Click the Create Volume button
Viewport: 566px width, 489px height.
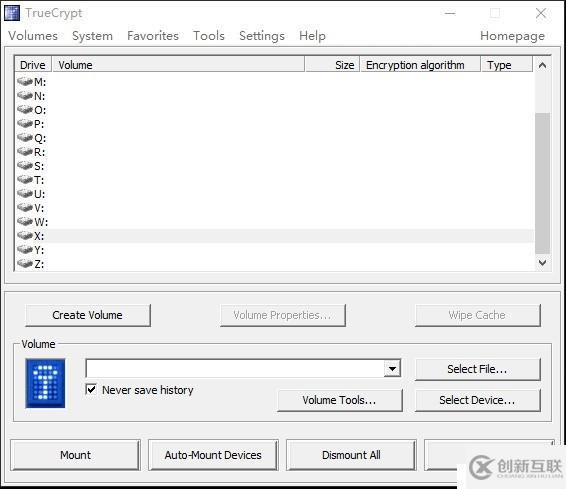coord(88,315)
